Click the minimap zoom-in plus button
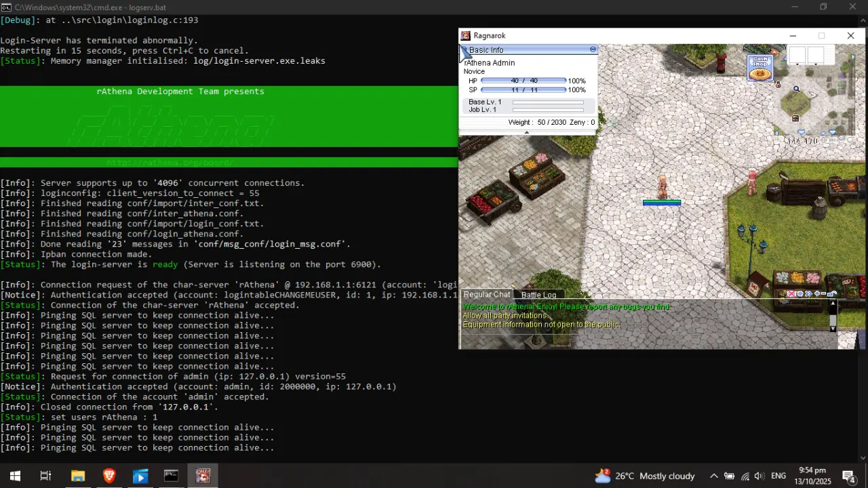Image resolution: width=868 pixels, height=488 pixels. [823, 140]
